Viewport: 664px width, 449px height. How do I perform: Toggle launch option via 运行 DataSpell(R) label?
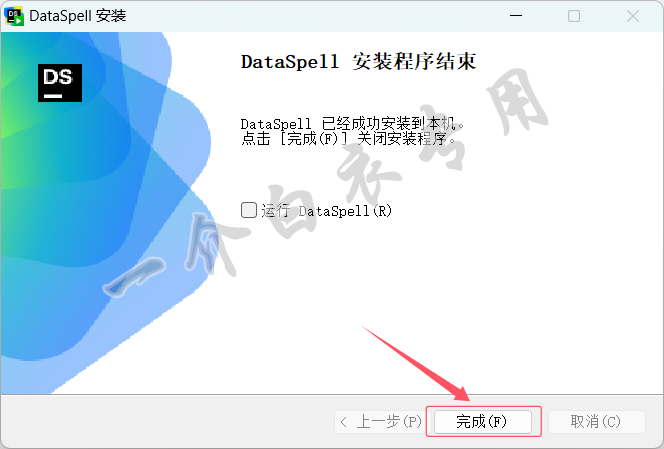click(x=326, y=211)
